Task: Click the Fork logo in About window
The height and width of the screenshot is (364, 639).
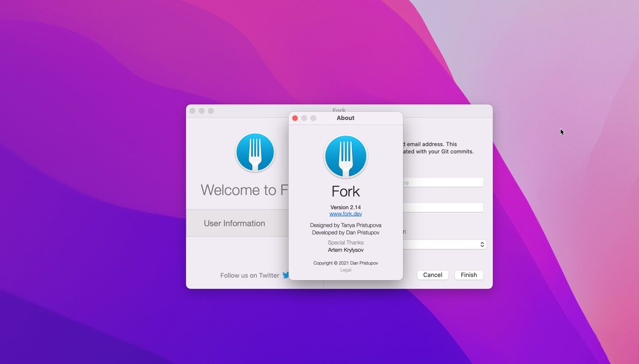Action: pos(345,156)
